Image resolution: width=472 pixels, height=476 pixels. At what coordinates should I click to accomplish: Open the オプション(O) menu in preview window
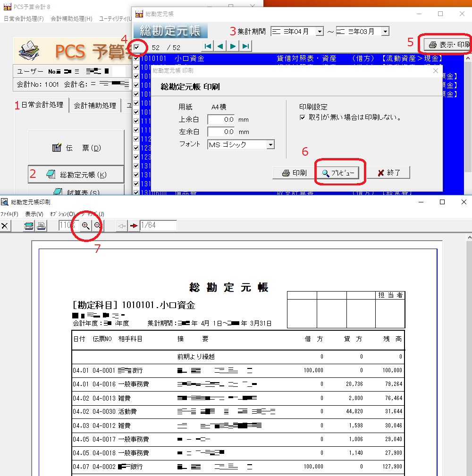pos(60,213)
